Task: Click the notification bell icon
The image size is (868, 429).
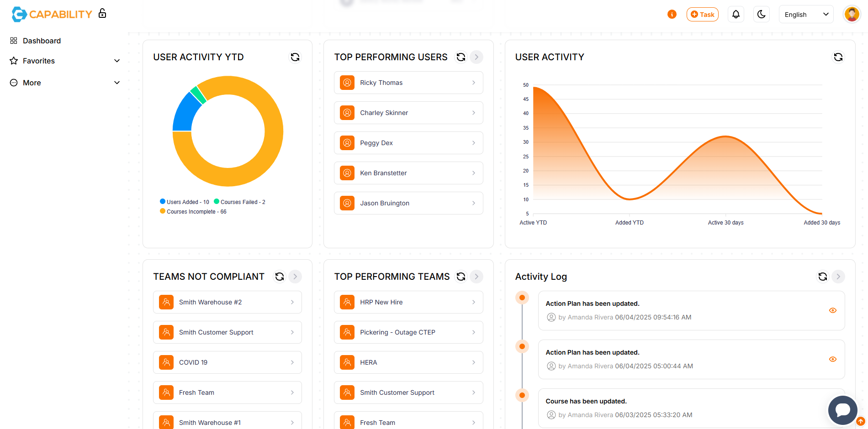Action: (736, 14)
